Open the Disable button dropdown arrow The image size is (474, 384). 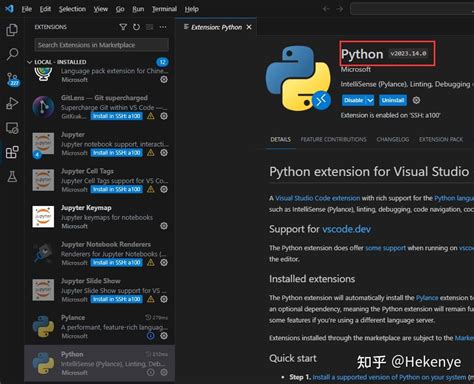370,100
